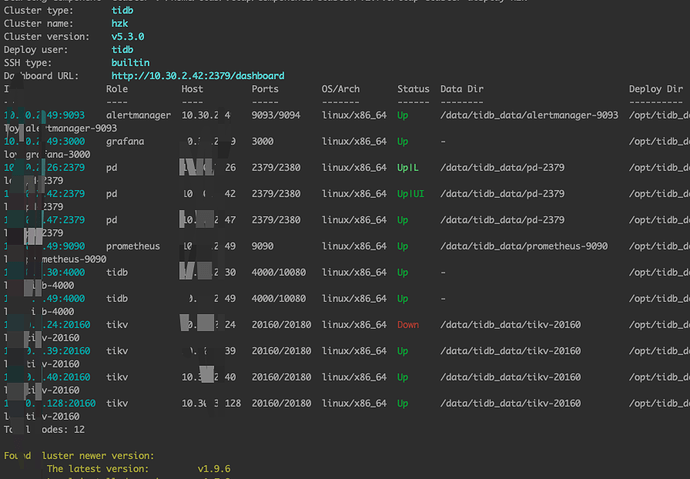The image size is (690, 479).
Task: Click the 'Cluster name:' label
Action: (x=39, y=23)
